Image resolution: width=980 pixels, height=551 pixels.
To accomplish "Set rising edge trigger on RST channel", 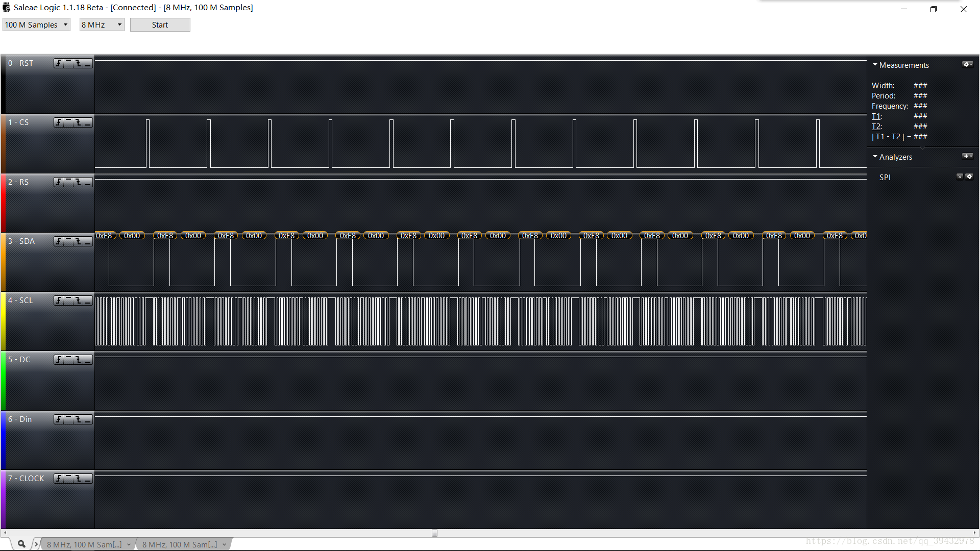I will coord(59,63).
